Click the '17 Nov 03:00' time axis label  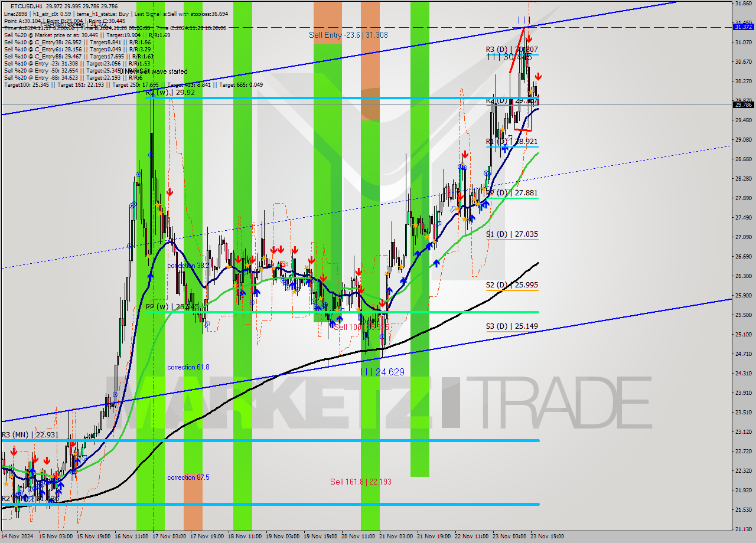(168, 537)
